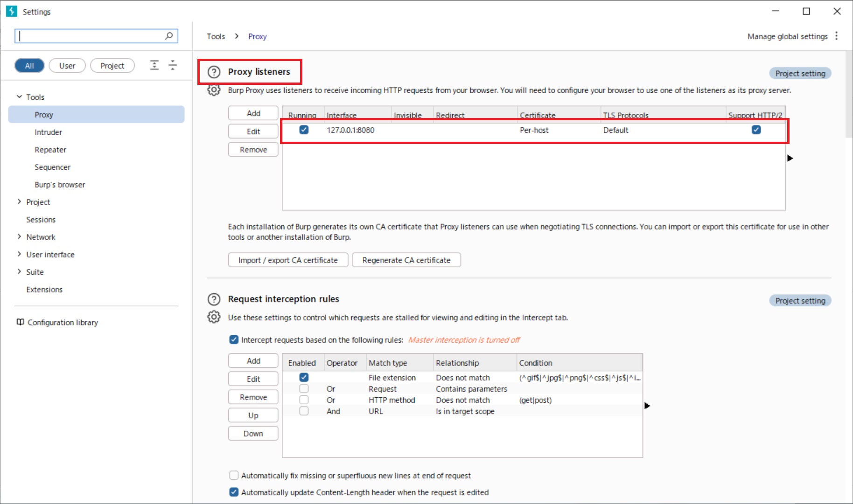Check Automatically fix missing new lines option
Screen dimensions: 853x504
pyautogui.click(x=234, y=475)
